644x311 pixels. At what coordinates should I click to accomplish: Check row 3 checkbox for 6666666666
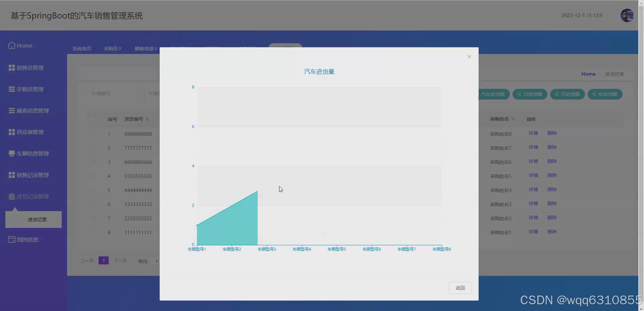[93, 162]
